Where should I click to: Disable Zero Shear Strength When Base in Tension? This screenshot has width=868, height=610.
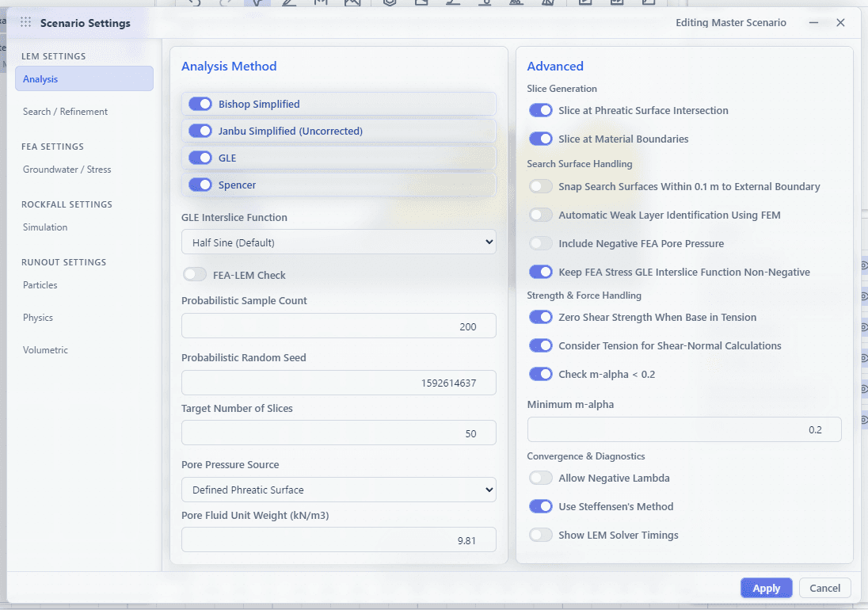point(540,317)
